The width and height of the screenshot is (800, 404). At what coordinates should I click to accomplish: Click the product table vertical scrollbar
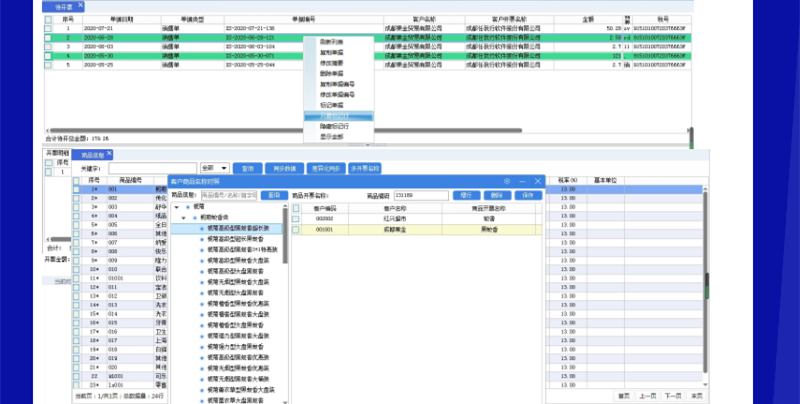tap(706, 283)
